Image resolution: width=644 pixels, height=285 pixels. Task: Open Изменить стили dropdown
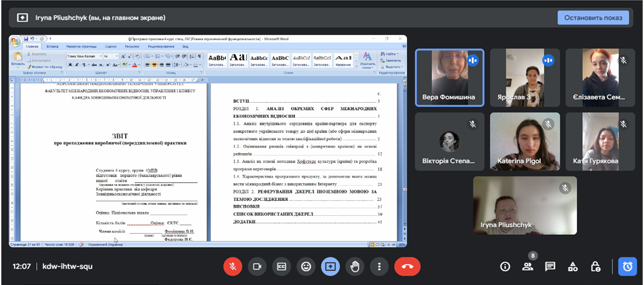coord(367,60)
